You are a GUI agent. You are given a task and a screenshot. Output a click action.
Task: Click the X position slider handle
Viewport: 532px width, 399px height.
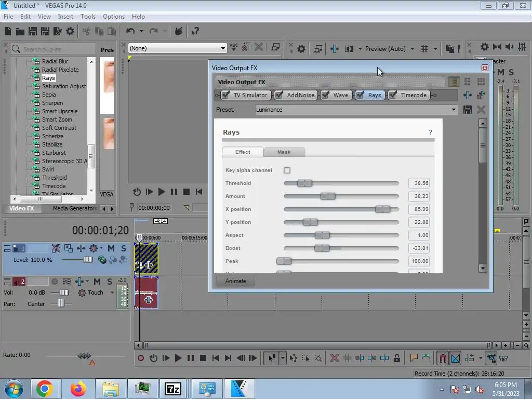click(x=382, y=209)
